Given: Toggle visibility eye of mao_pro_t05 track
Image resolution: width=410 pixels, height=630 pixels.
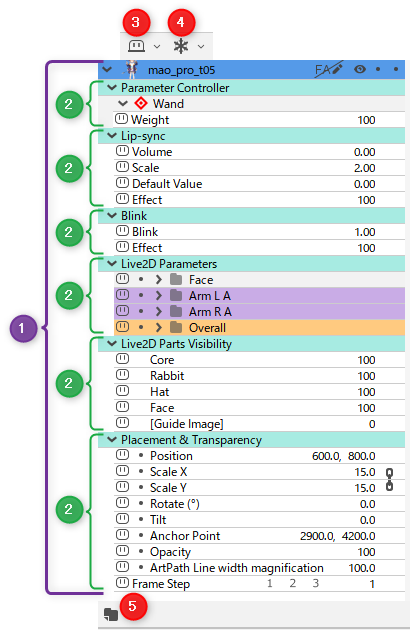Looking at the screenshot, I should click(360, 70).
